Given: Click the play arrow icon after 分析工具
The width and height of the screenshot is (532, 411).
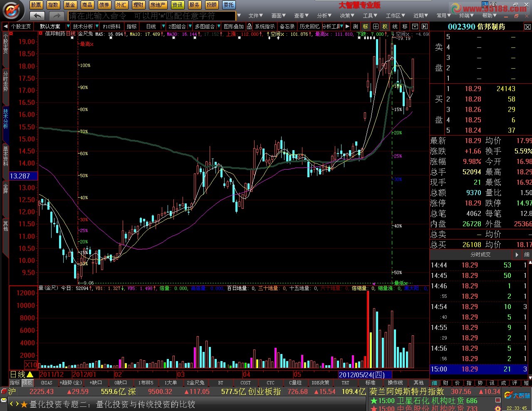Looking at the screenshot, I should tap(347, 26).
